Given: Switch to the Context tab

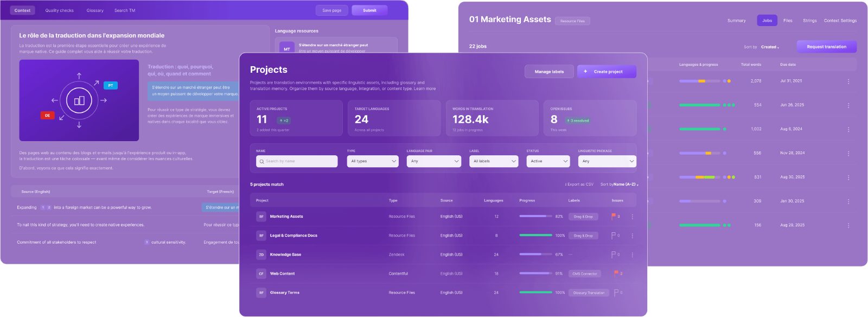Looking at the screenshot, I should pos(22,10).
